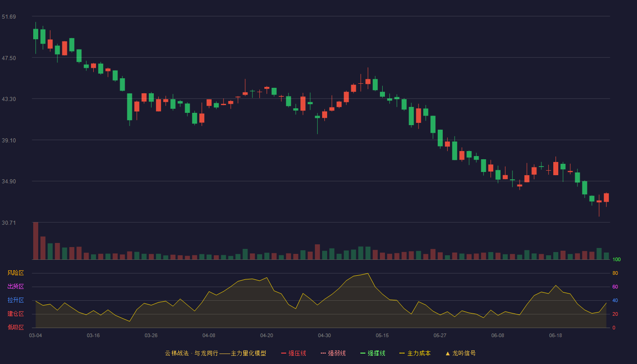Viewport: 637px width, 364px height.
Task: Click the 低吸区 zone label
Action: tap(15, 327)
